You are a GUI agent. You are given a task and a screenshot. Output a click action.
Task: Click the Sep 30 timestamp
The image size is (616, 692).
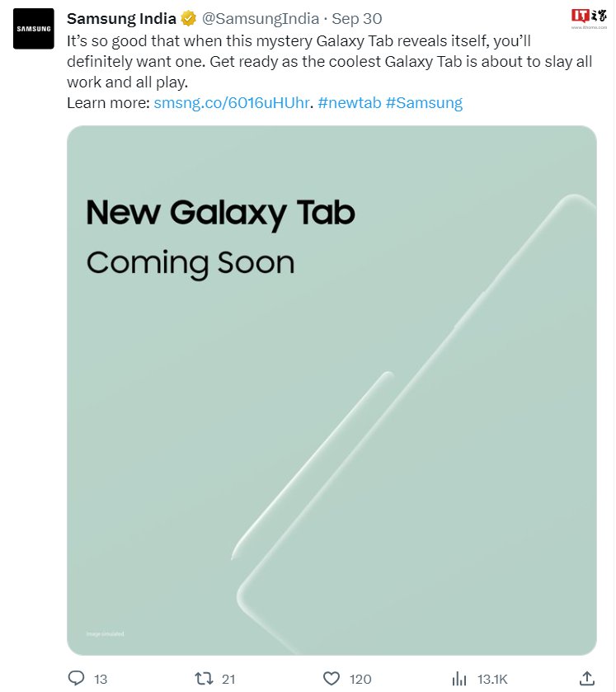(x=357, y=19)
